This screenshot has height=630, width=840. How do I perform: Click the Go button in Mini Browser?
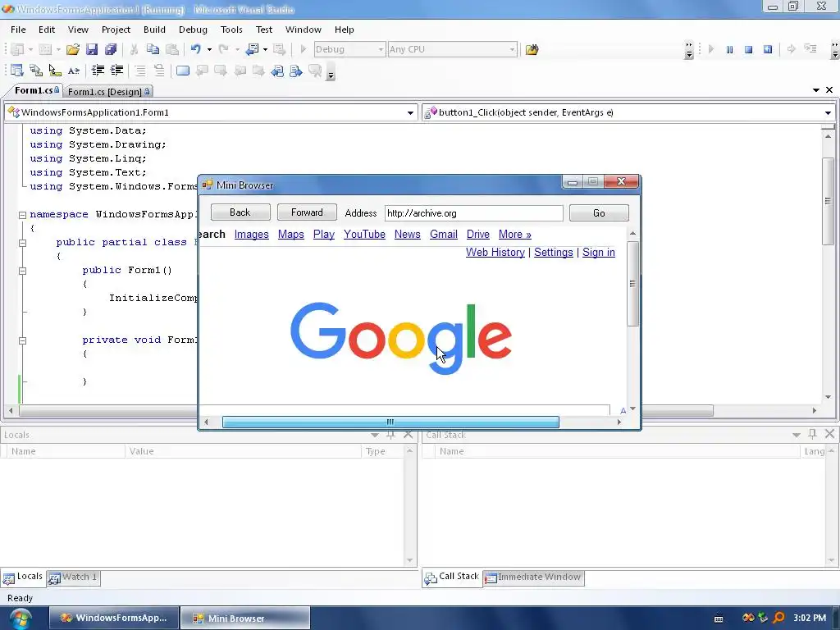(599, 213)
